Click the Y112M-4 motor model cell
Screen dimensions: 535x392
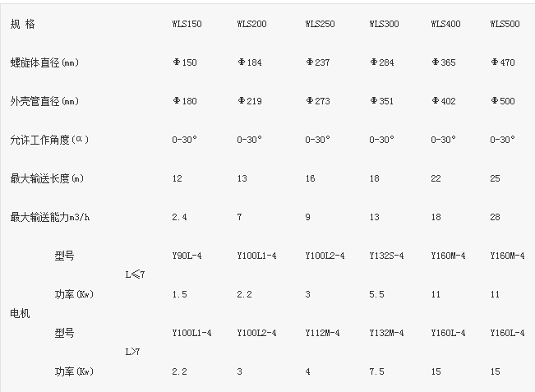(x=323, y=333)
